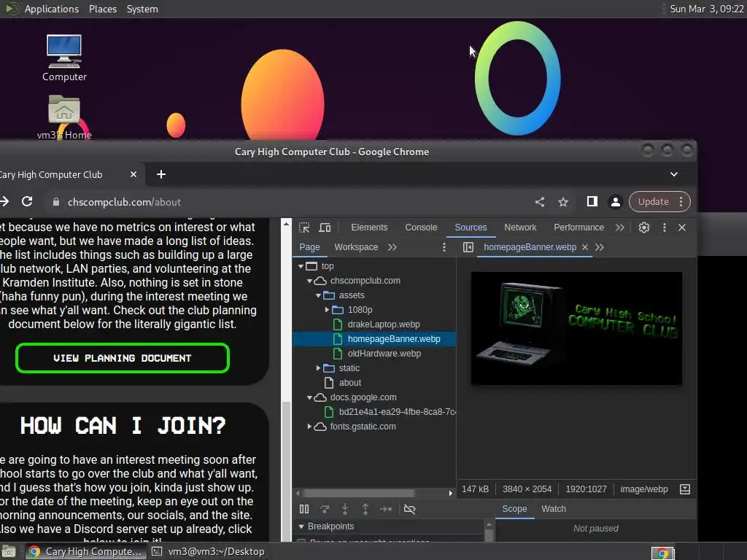This screenshot has width=747, height=560.
Task: Collapse the docs.google.com node
Action: 309,397
